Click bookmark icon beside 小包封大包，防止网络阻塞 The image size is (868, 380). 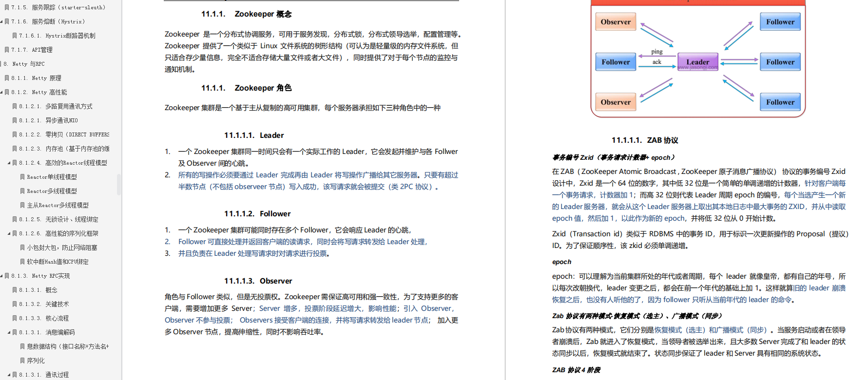(22, 247)
